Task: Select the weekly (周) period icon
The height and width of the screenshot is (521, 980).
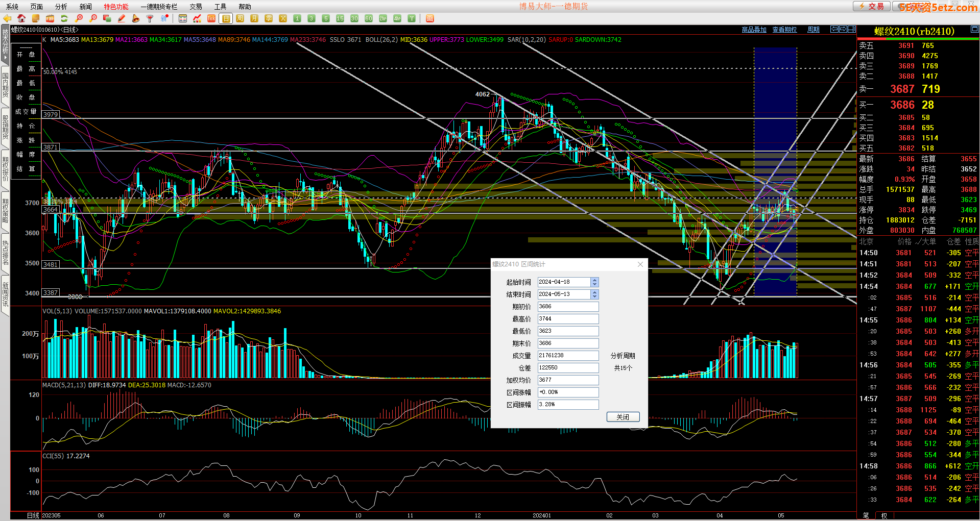Action: pos(240,18)
